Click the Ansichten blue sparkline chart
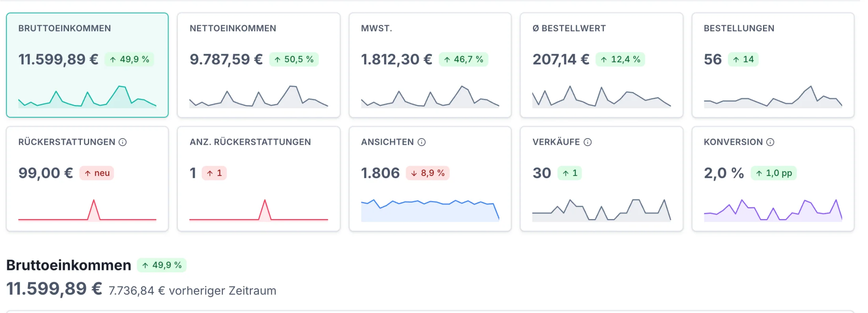Screen dimensions: 868x313 (x=430, y=210)
